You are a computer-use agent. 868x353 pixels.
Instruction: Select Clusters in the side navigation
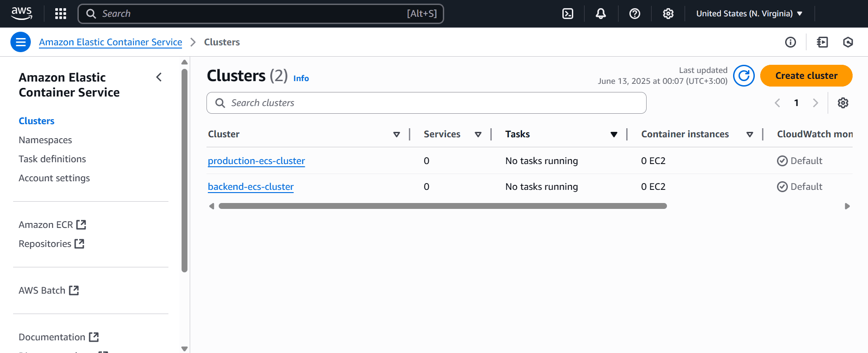click(37, 121)
